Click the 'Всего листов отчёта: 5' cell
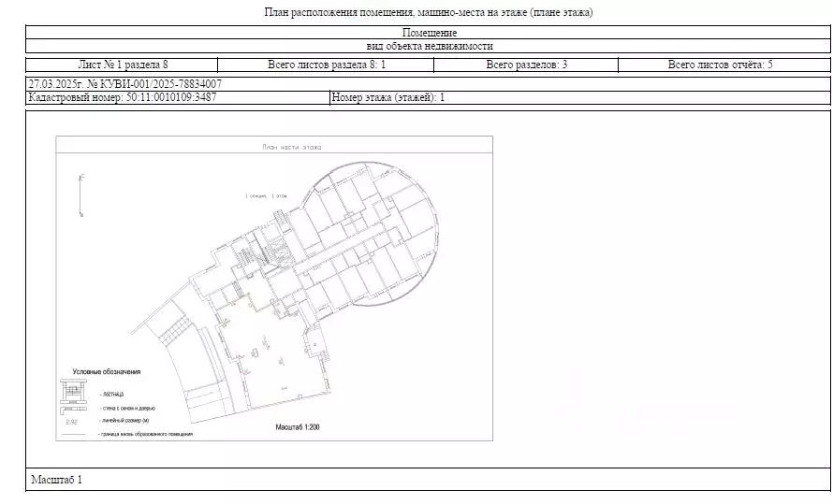 (x=719, y=65)
